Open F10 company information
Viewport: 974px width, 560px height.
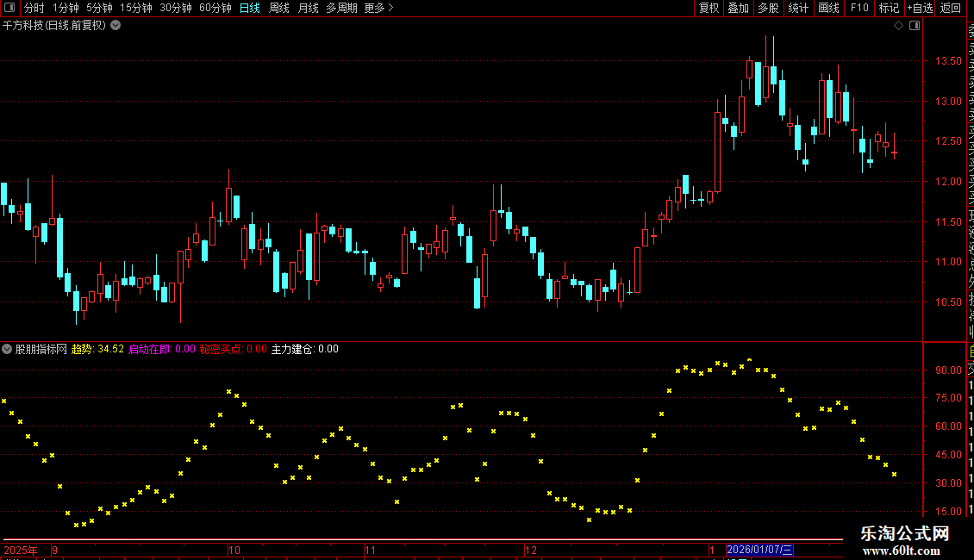pyautogui.click(x=859, y=8)
